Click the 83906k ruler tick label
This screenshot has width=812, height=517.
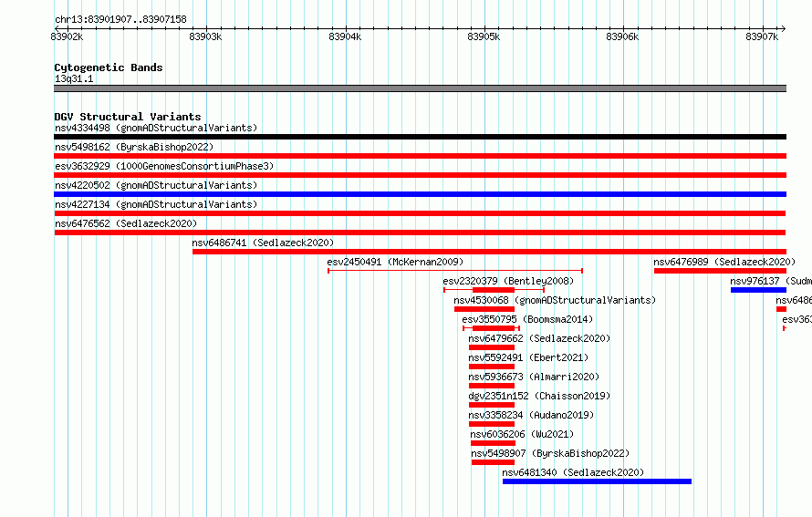(x=622, y=36)
